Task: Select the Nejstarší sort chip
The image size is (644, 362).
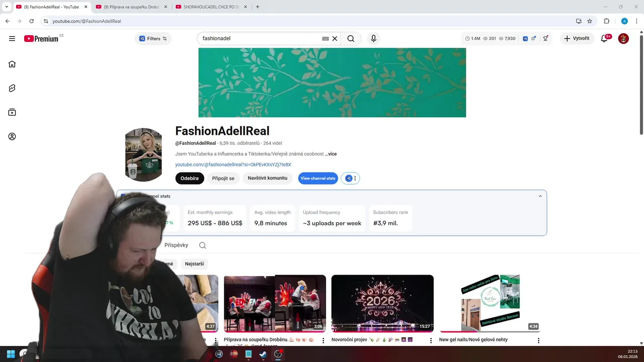Action: [x=194, y=264]
